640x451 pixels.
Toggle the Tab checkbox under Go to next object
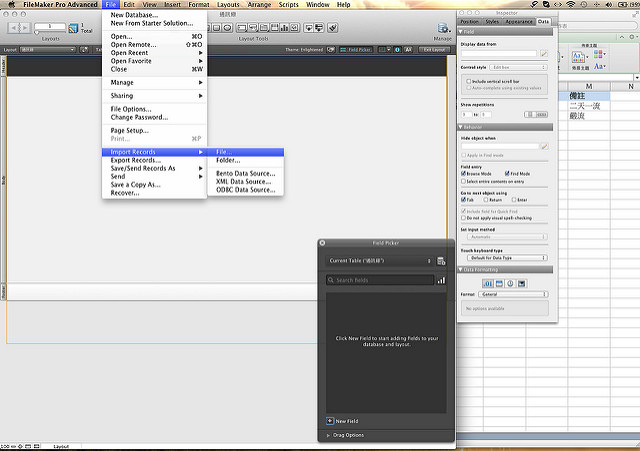click(x=463, y=200)
